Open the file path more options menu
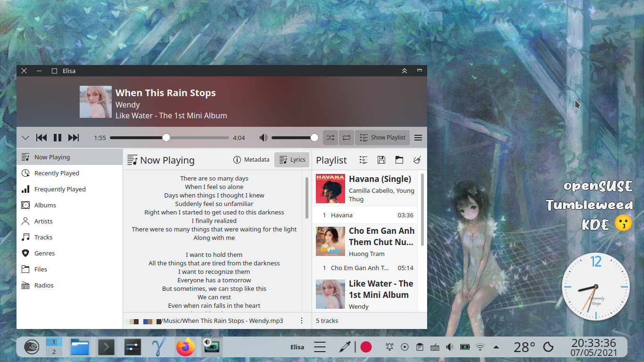The height and width of the screenshot is (362, 644). 302,321
